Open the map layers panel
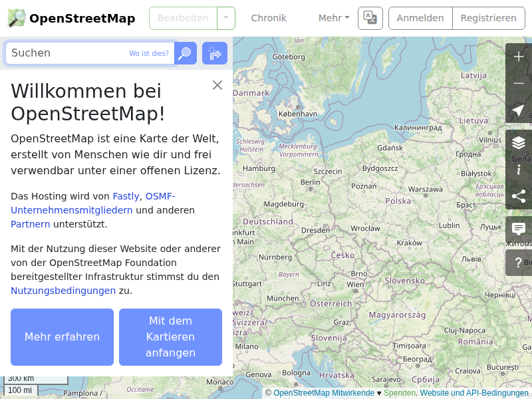 click(x=519, y=142)
